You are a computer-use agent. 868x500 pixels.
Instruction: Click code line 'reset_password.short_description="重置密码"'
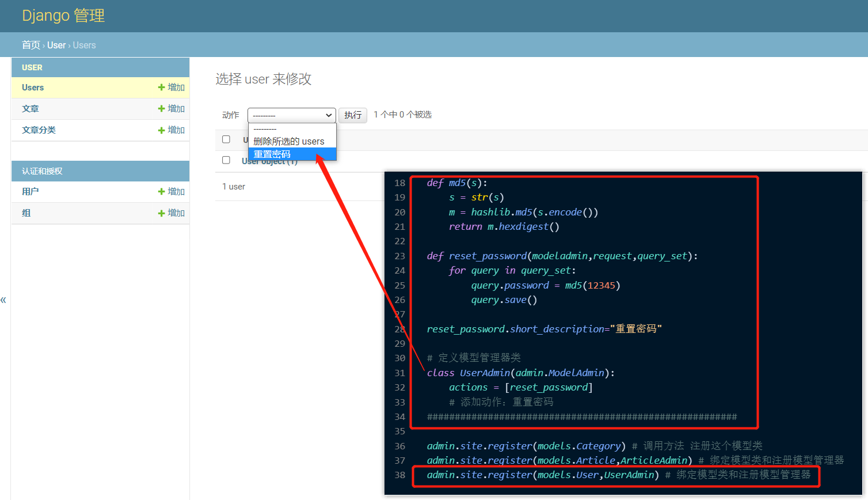click(x=545, y=329)
